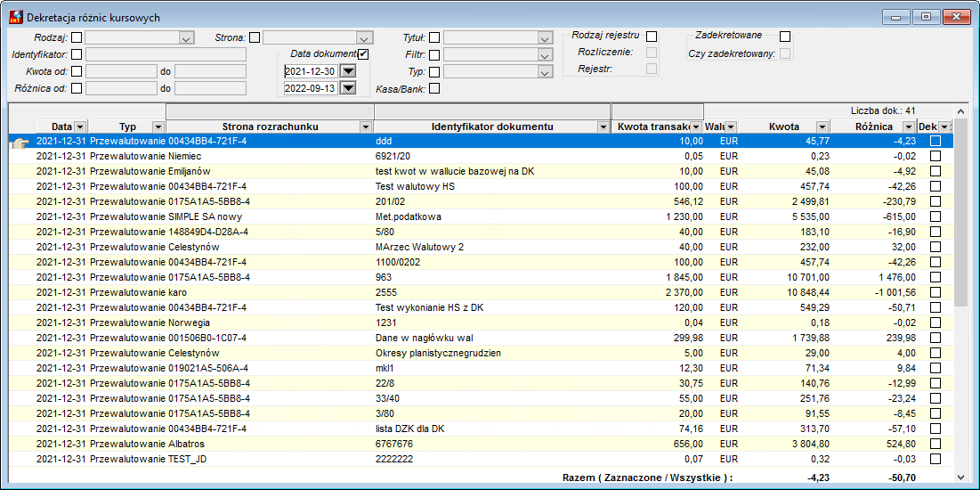This screenshot has width=980, height=490.
Task: Tick Dek checkbox for row 2555
Action: point(935,292)
